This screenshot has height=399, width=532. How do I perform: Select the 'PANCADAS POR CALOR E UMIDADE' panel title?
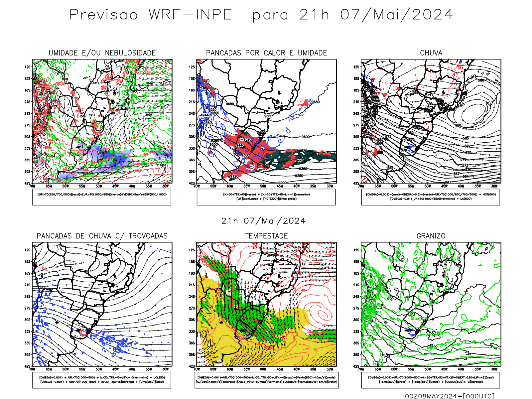(266, 53)
